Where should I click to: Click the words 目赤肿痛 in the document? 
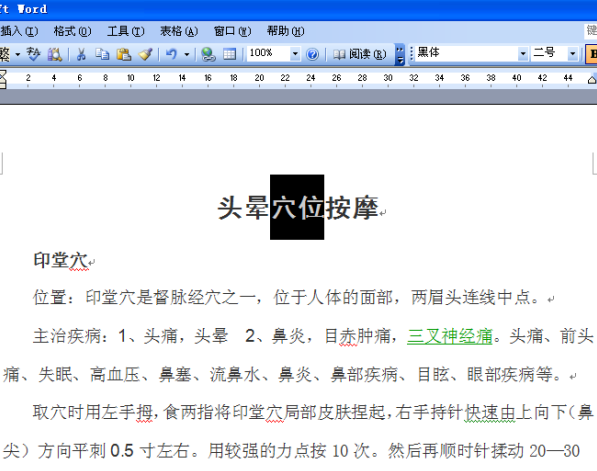(358, 337)
